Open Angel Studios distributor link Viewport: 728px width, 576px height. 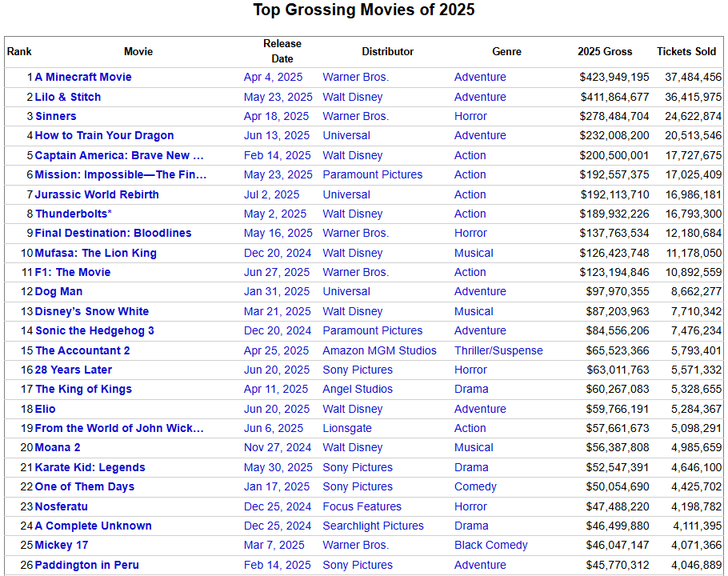click(358, 389)
